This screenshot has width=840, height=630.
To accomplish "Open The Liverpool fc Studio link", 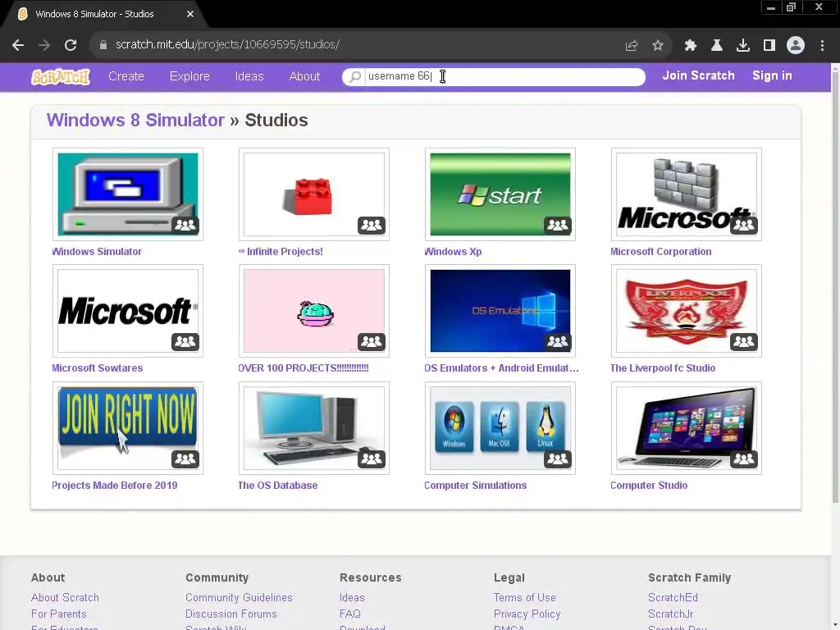I will coord(663,368).
